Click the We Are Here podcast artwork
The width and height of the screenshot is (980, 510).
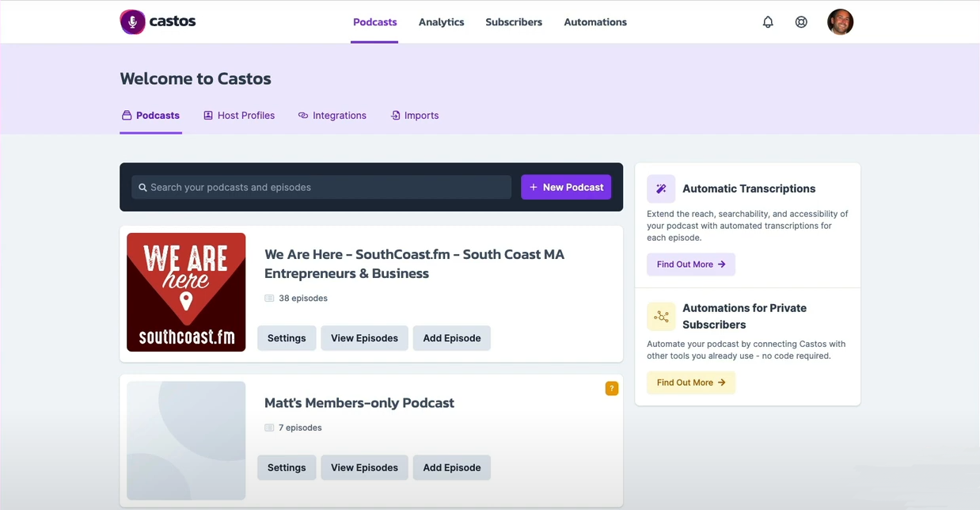click(x=186, y=291)
